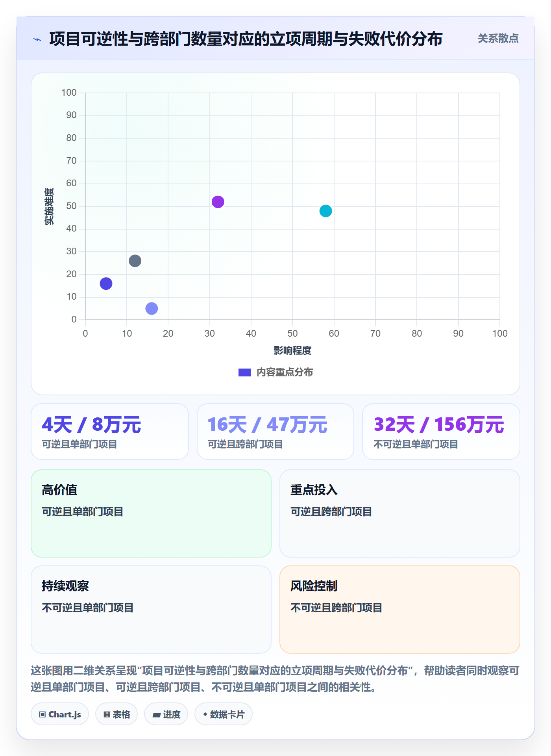
Task: Click the 内容重点分布 legend label
Action: coord(285,372)
